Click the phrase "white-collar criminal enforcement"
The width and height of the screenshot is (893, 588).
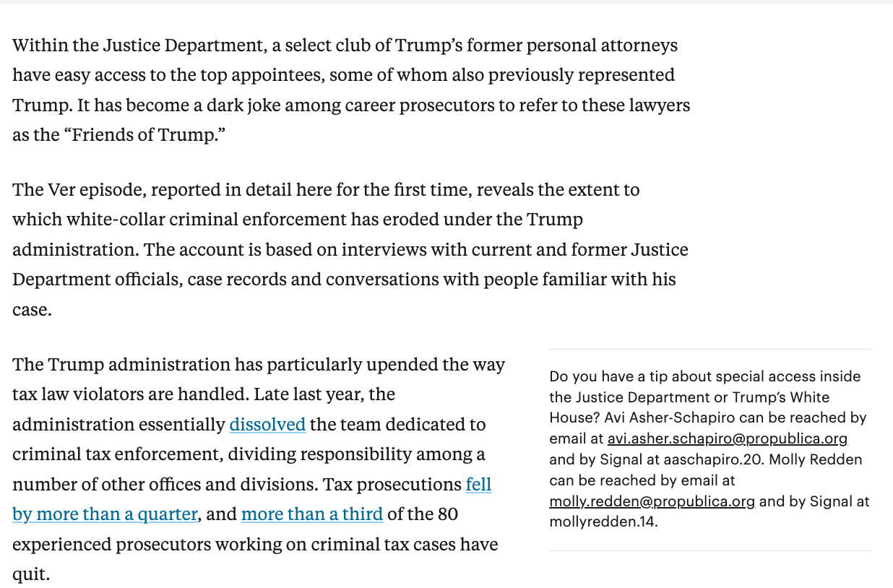tap(206, 220)
